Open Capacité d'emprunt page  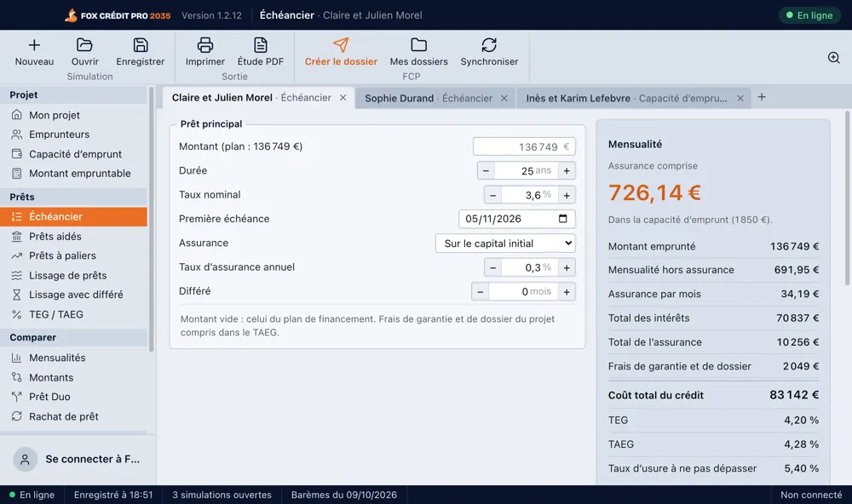click(73, 154)
